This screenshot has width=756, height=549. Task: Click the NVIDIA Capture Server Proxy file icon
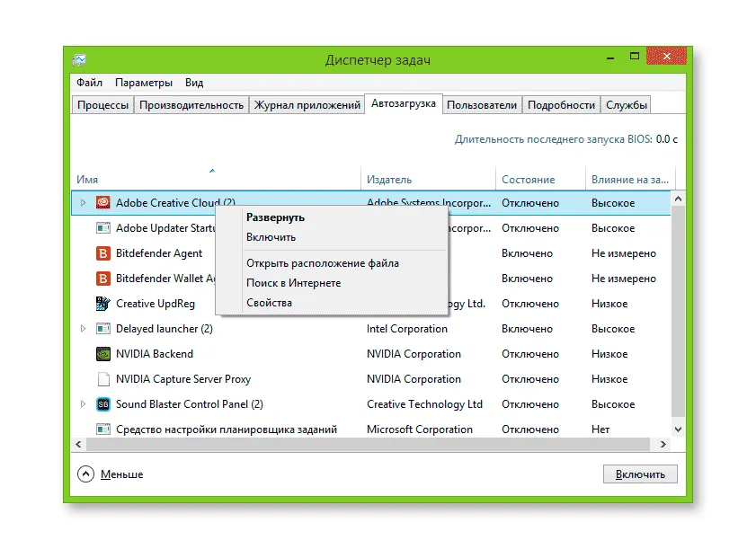pyautogui.click(x=103, y=379)
